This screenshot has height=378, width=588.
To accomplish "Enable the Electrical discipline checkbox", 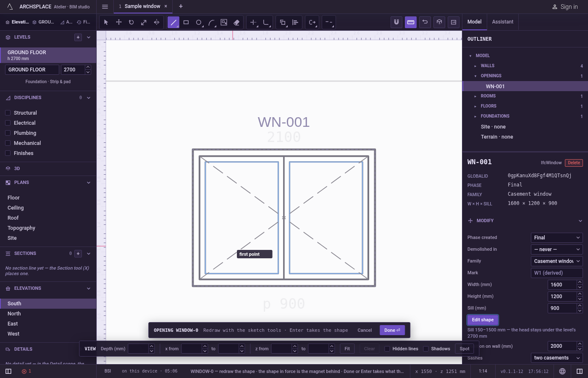I will tap(8, 123).
